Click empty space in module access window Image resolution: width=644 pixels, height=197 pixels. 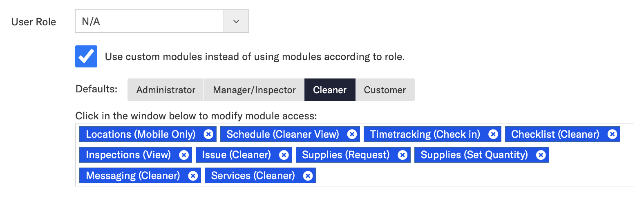tap(470, 176)
